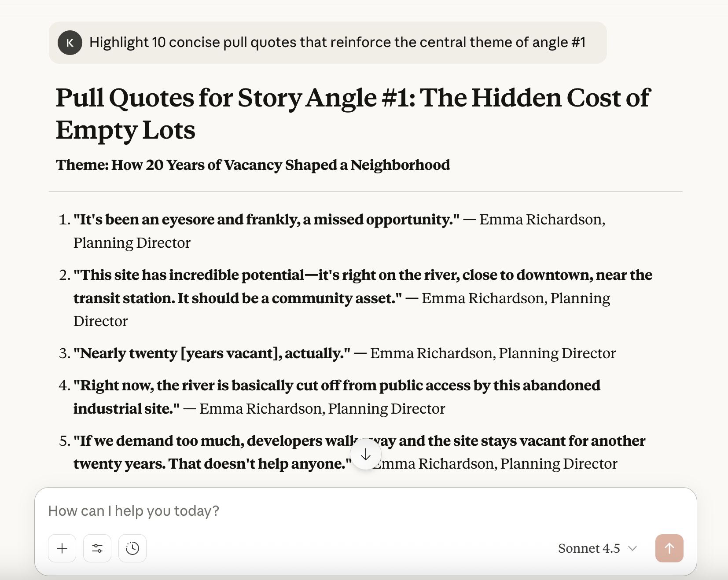Screen dimensions: 728x580
Task: Click the 'eyesore and frankly, a missed opportunity' quote
Action: 266,219
